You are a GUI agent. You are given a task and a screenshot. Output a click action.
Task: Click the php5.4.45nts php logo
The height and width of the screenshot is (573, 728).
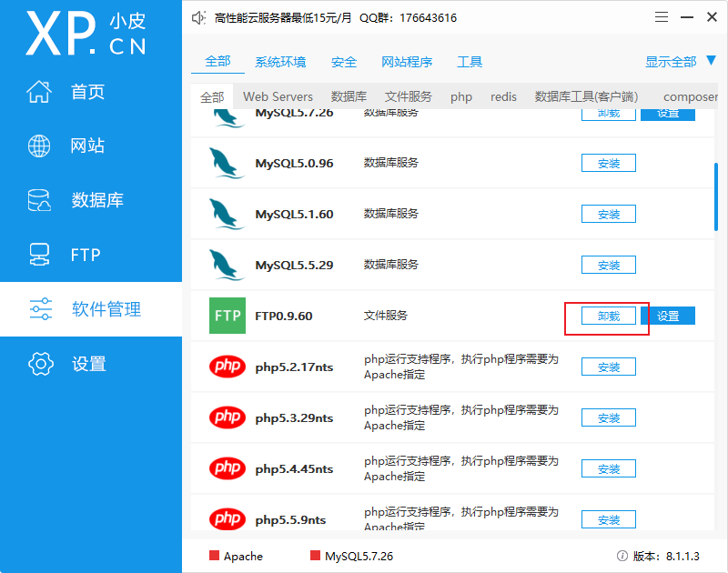227,468
